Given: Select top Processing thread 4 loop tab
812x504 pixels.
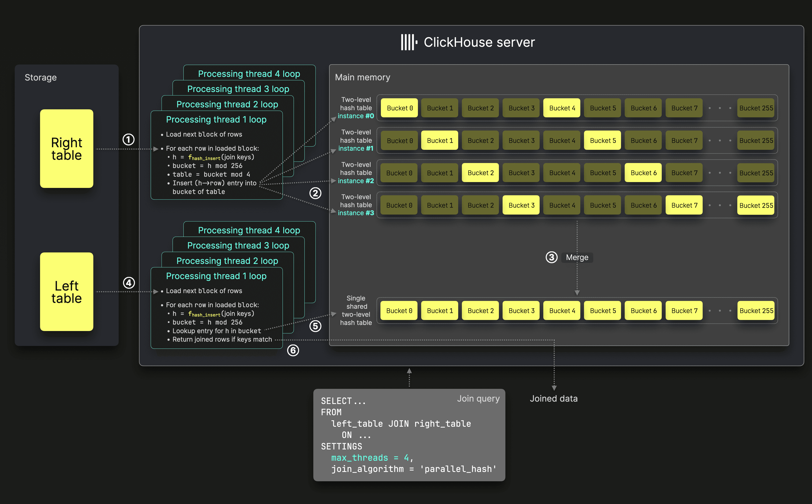Looking at the screenshot, I should pos(249,74).
